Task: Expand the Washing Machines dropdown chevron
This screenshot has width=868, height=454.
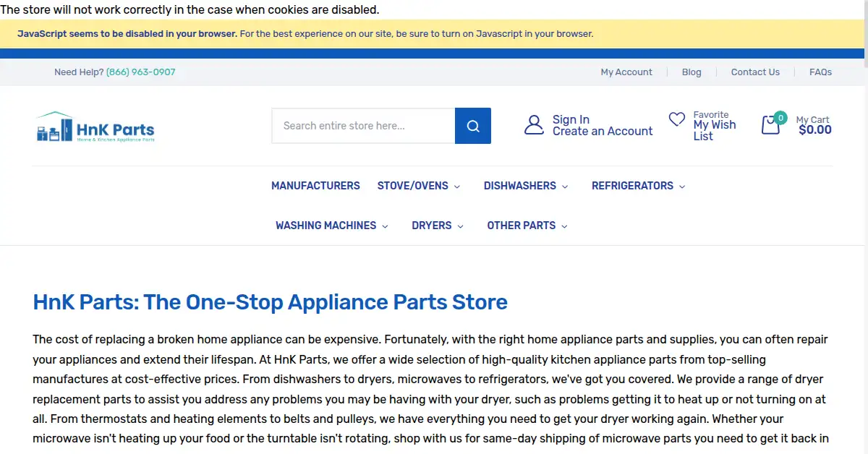Action: tap(385, 226)
